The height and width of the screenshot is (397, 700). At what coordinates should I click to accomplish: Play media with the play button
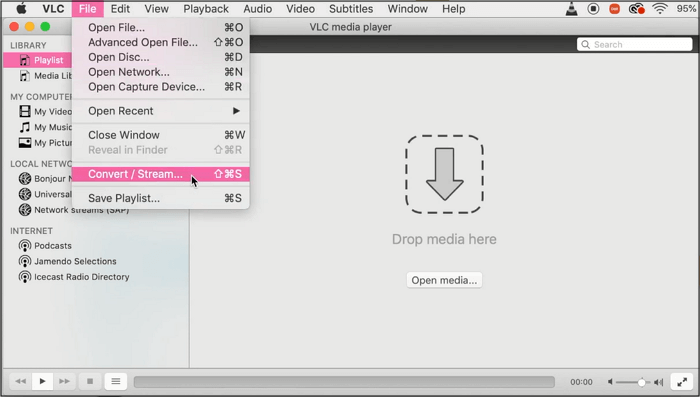click(42, 381)
